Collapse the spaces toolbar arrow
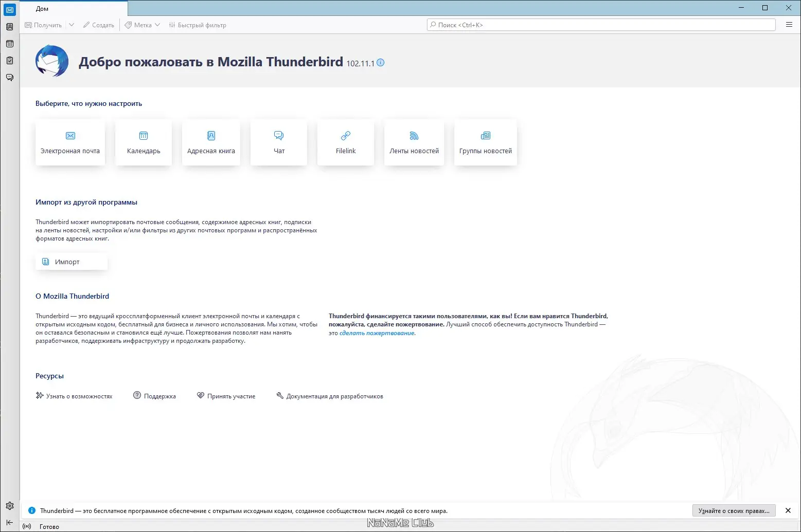This screenshot has width=801, height=532. click(x=10, y=522)
